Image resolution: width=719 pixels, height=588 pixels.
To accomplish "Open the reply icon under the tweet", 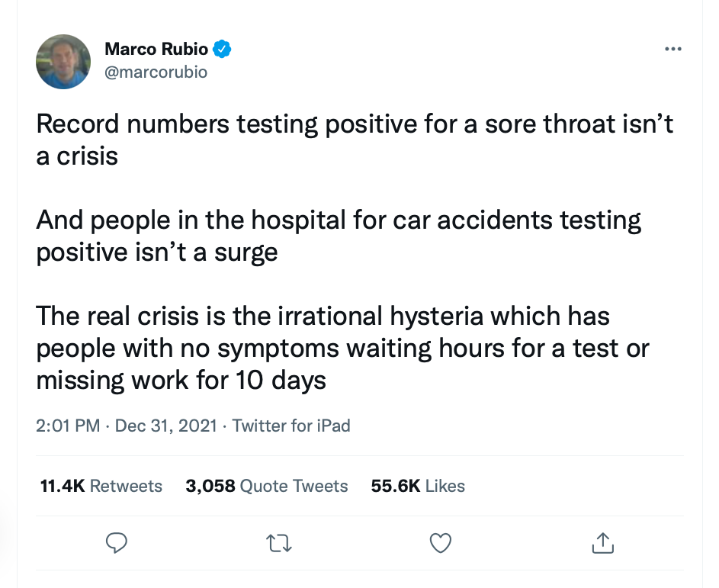I will [x=115, y=542].
